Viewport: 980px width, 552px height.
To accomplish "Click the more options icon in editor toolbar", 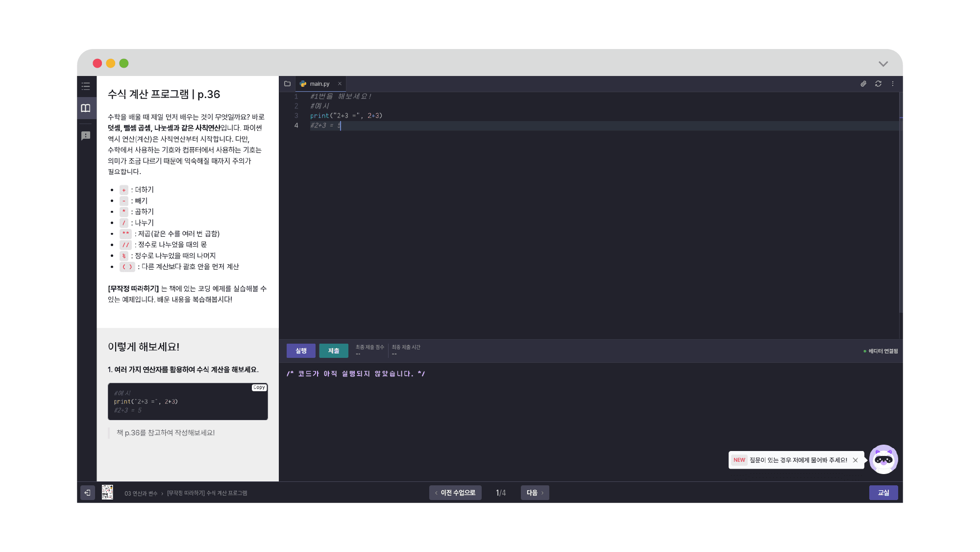I will point(893,83).
